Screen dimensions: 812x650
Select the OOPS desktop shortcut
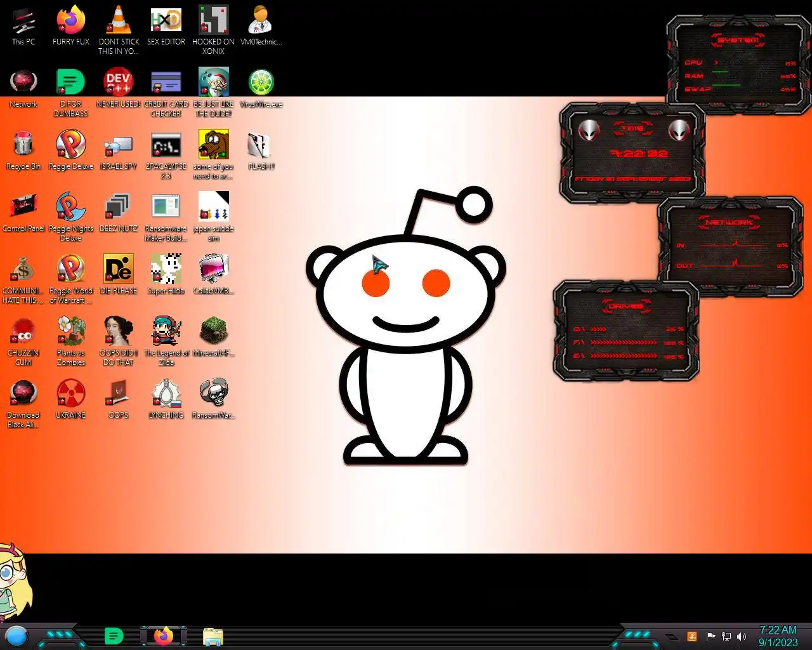119,400
